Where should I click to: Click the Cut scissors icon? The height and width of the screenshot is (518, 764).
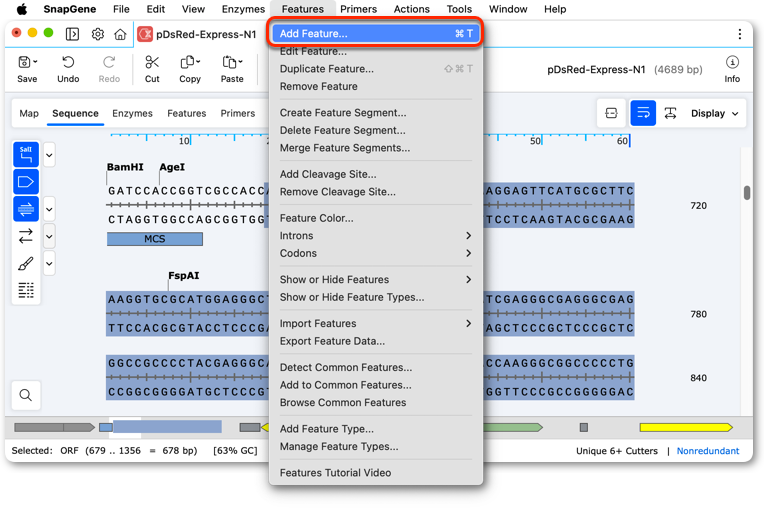pyautogui.click(x=152, y=62)
